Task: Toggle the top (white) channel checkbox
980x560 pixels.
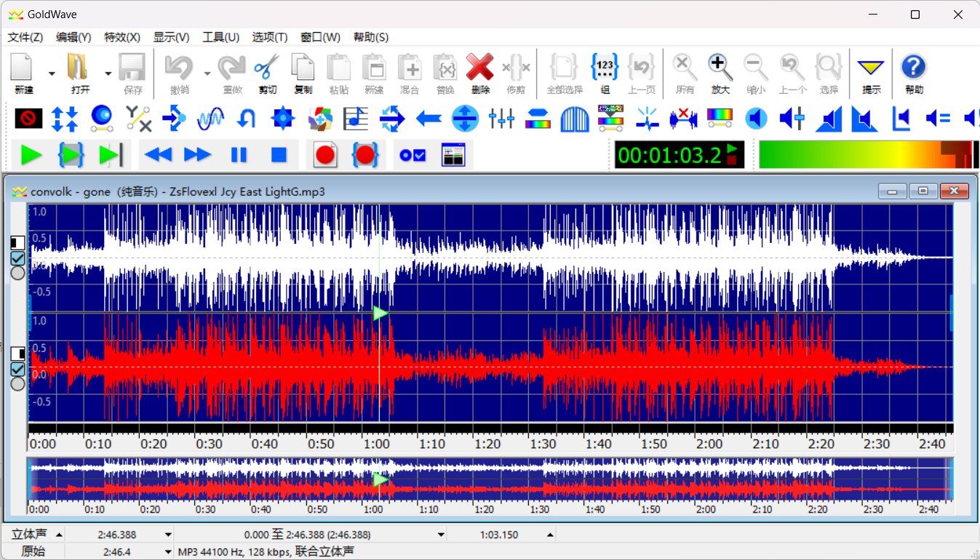Action: (18, 258)
